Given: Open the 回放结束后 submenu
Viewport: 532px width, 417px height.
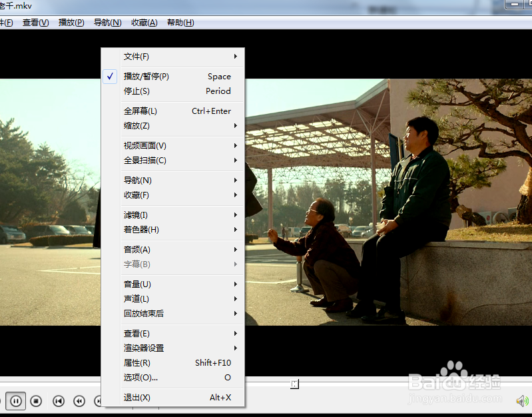Looking at the screenshot, I should click(173, 314).
